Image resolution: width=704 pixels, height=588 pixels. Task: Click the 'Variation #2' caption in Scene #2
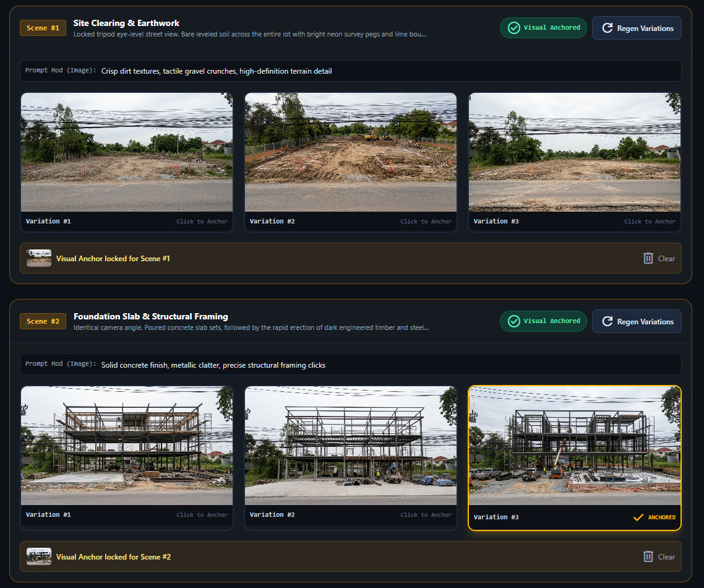(272, 515)
